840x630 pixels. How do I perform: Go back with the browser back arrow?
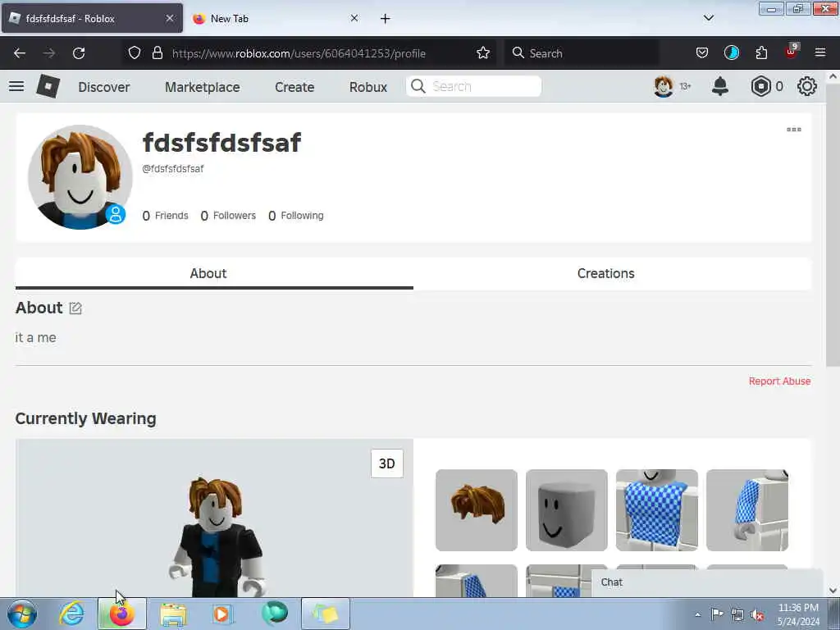tap(20, 53)
